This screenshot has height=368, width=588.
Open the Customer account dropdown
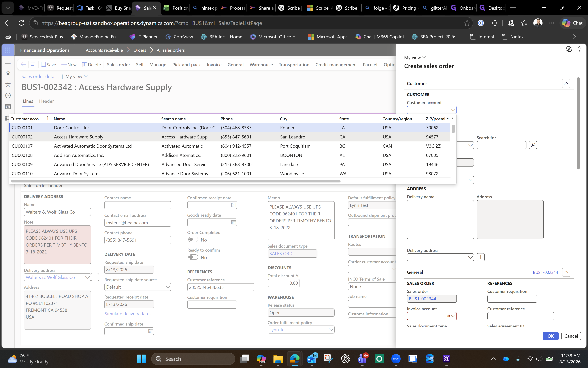coord(453,110)
